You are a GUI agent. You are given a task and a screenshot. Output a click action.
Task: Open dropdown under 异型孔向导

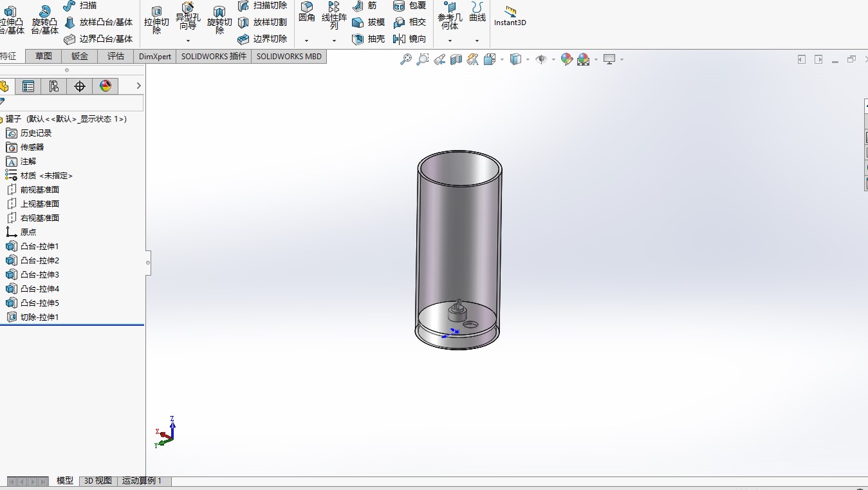pyautogui.click(x=188, y=41)
